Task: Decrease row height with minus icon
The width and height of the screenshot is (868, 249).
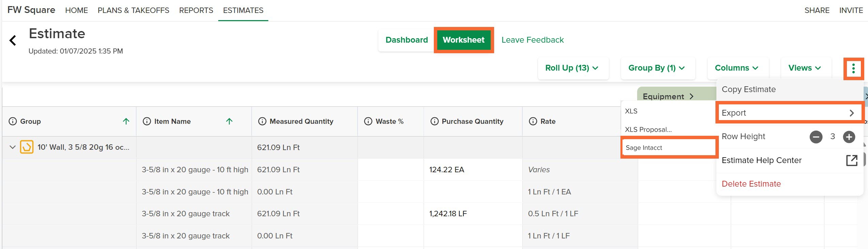Action: (x=816, y=137)
